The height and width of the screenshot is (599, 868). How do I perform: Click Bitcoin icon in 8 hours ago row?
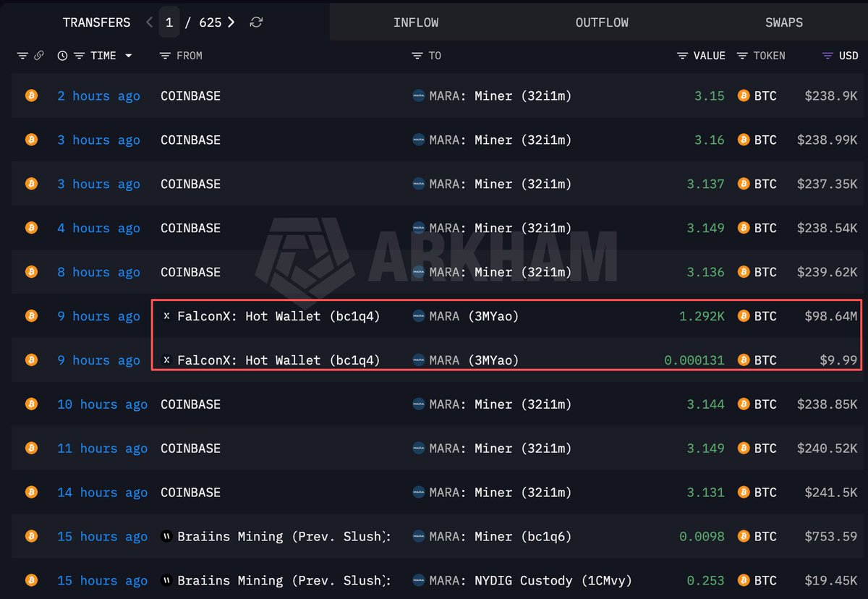tap(31, 272)
